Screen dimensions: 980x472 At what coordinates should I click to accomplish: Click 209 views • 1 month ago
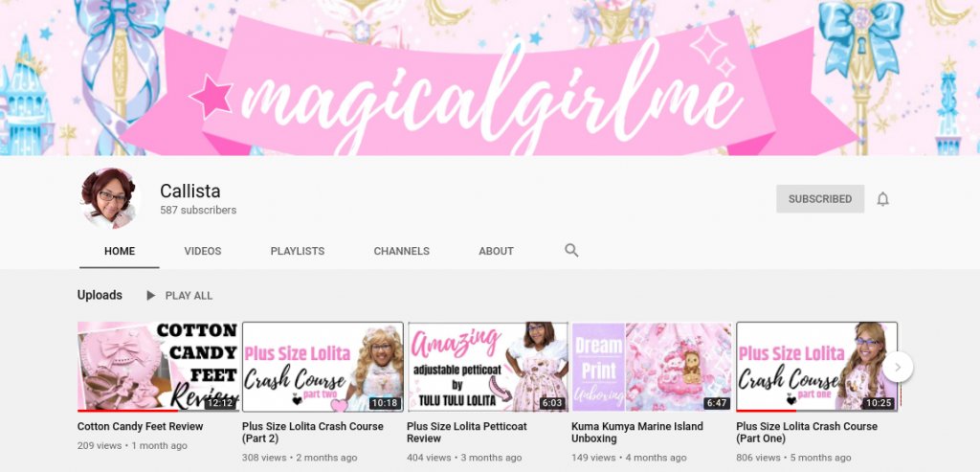(132, 446)
